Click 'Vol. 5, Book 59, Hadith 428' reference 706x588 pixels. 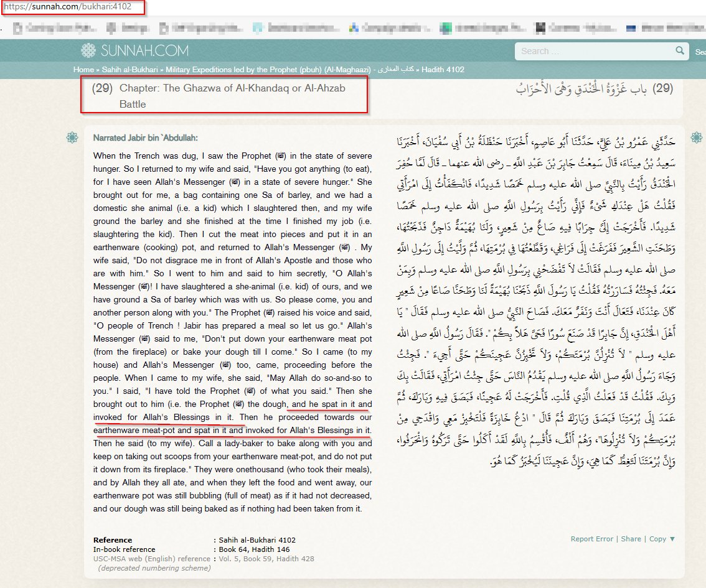(266, 559)
